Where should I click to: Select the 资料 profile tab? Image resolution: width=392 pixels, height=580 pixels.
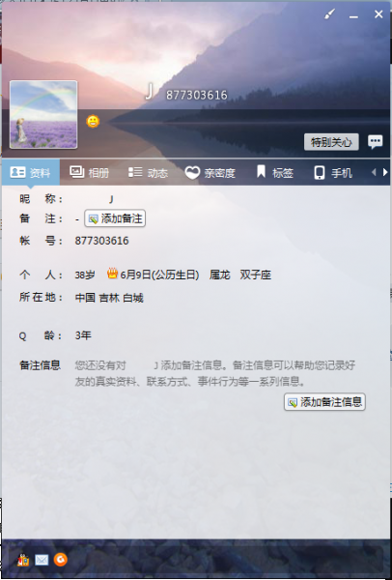[x=31, y=172]
